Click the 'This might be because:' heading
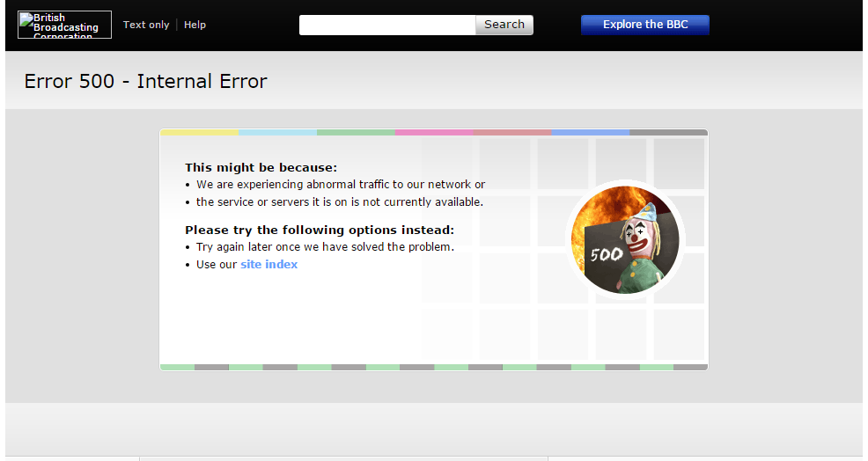Viewport: 868px width, 461px height. coord(261,168)
